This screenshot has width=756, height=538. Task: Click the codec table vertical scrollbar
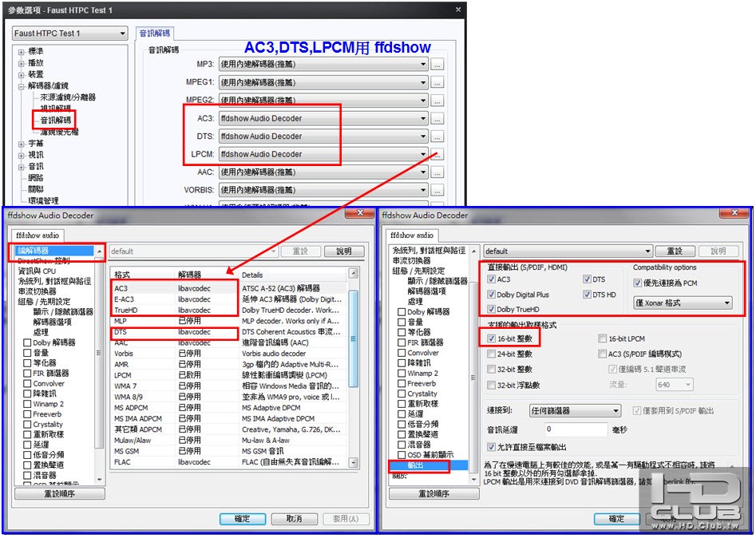[354, 369]
